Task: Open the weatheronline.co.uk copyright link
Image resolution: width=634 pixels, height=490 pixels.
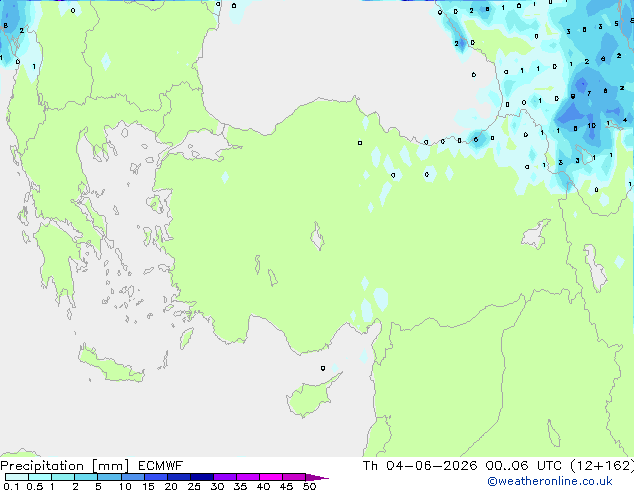Action: coord(550,481)
